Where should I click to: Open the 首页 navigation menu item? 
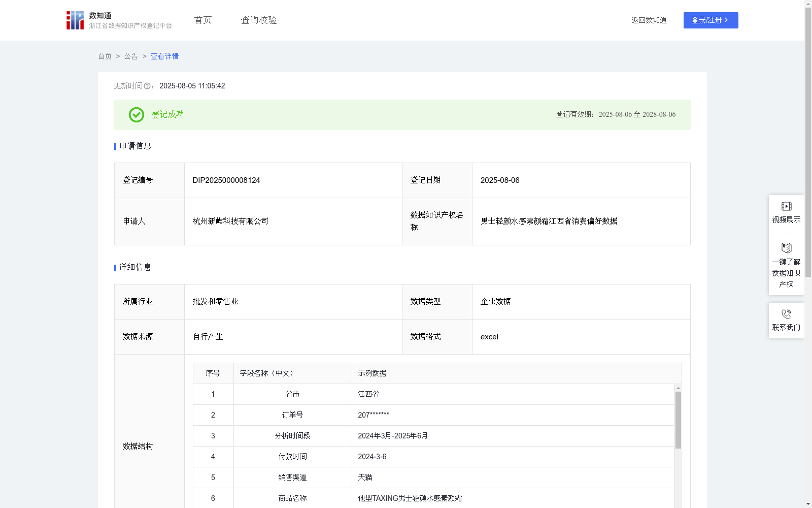203,20
